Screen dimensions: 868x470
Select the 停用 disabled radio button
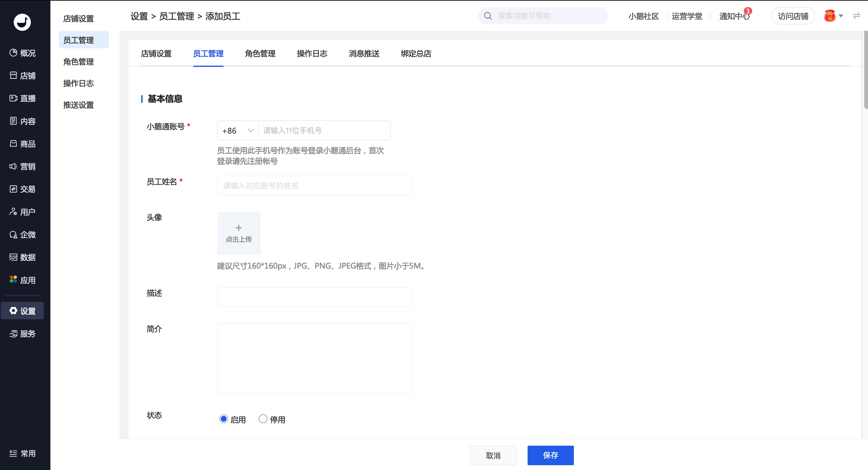263,419
